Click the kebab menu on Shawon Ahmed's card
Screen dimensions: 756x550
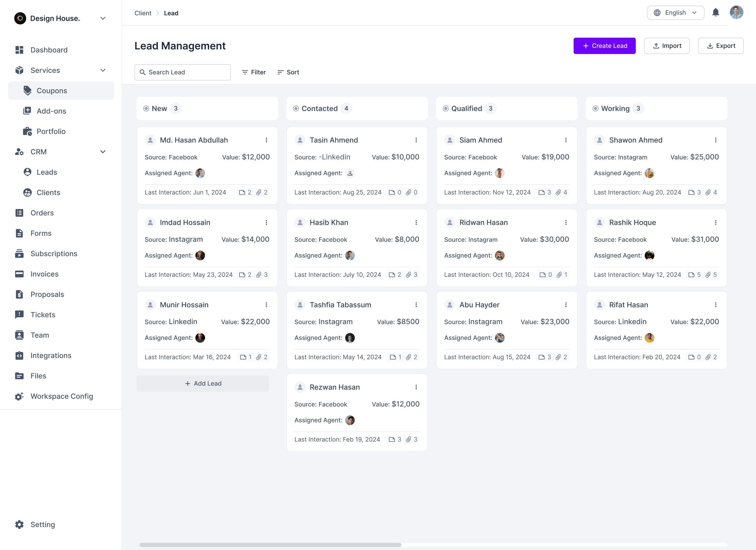click(x=716, y=140)
